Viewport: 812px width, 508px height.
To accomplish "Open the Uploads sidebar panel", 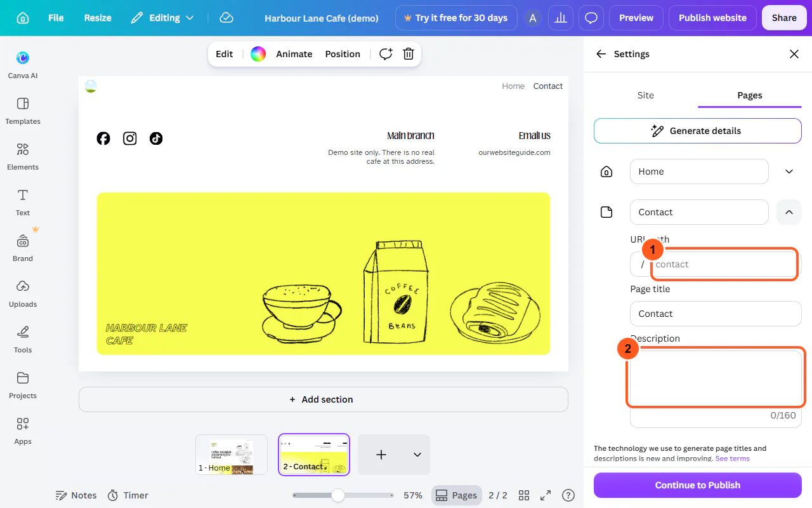I will pos(23,293).
